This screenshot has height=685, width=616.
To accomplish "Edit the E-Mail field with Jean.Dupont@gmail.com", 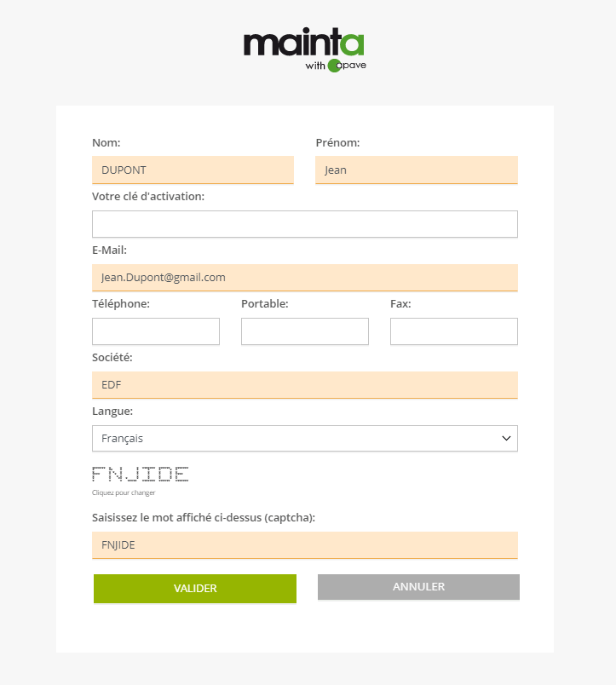I will [304, 278].
